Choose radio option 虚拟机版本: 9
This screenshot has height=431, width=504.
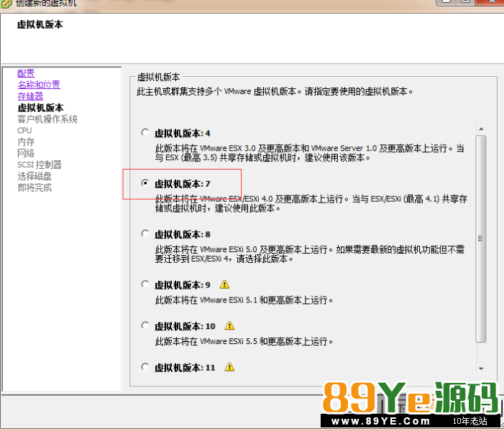point(145,284)
